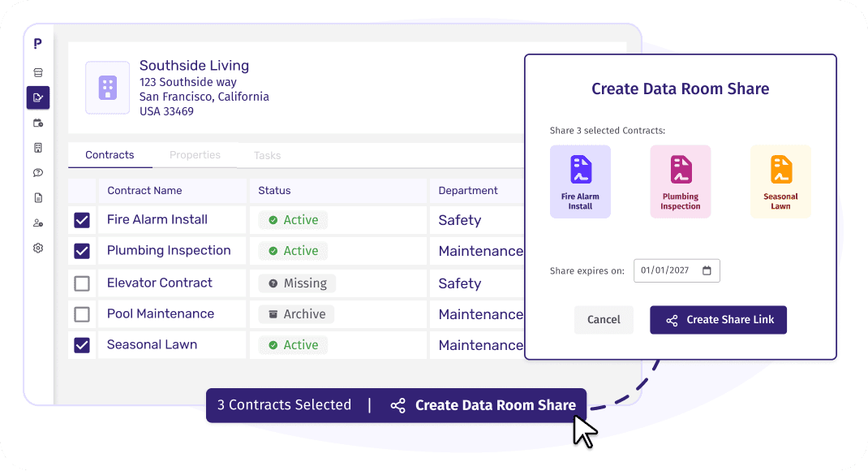Open the buildings icon in sidebar
This screenshot has height=471, width=868.
click(x=38, y=148)
